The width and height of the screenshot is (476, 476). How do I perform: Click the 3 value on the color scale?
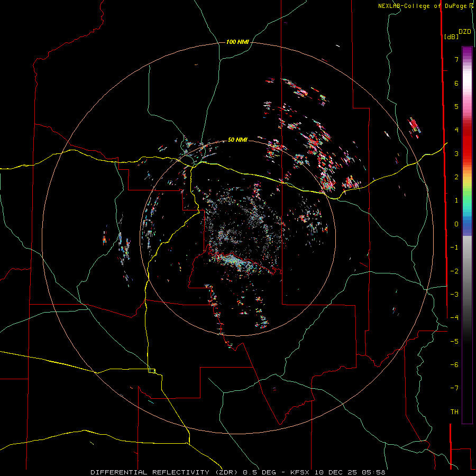click(x=456, y=153)
